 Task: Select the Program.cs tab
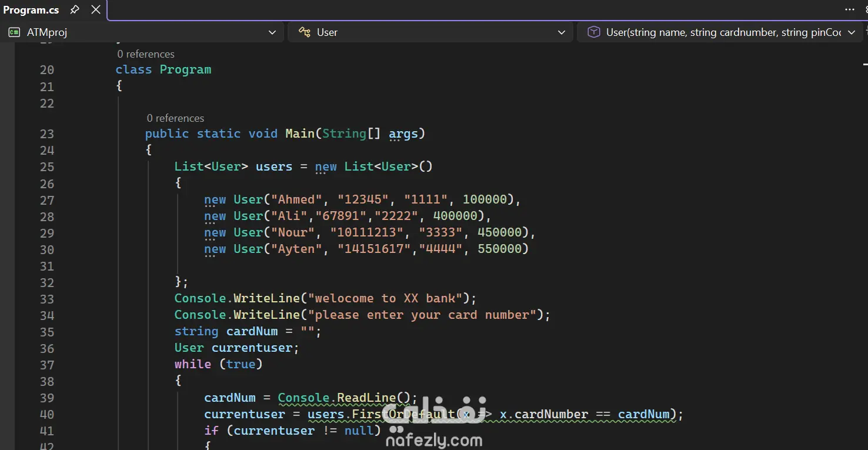tap(31, 10)
